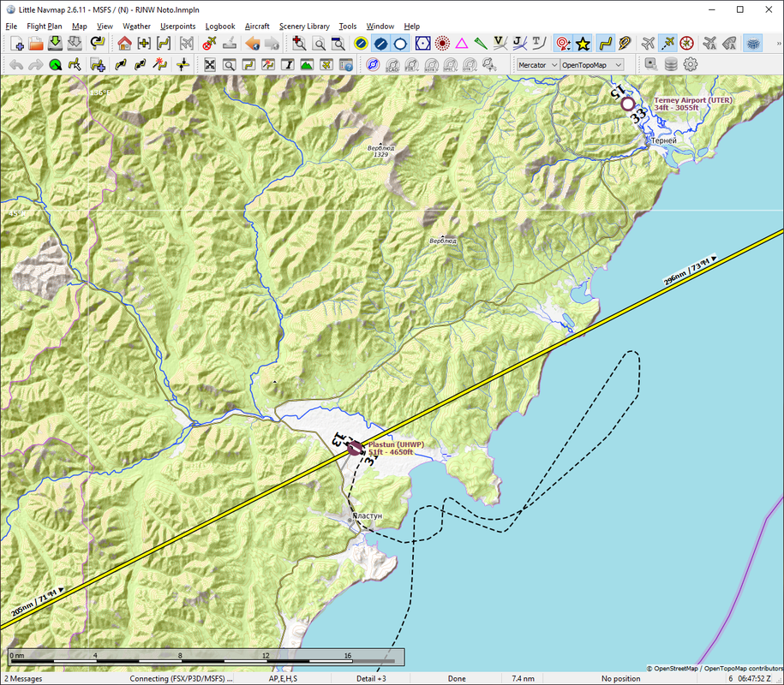Show Jet airways J icon
This screenshot has width=784, height=685.
(519, 44)
